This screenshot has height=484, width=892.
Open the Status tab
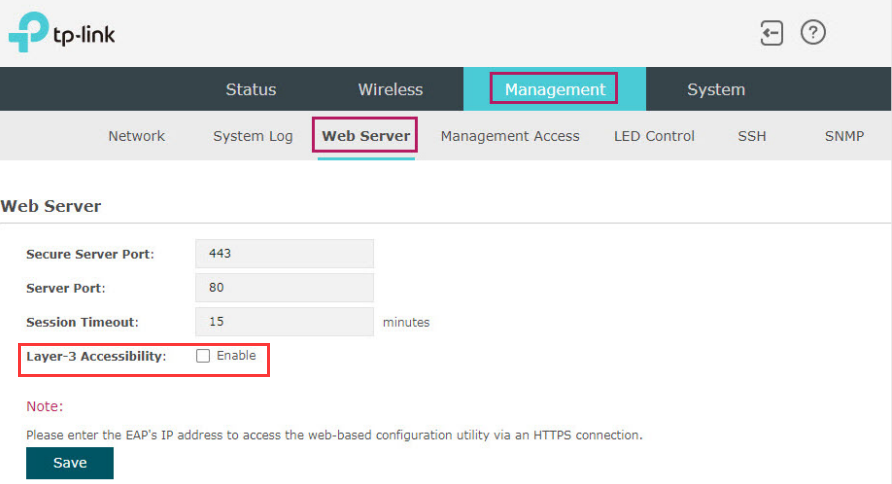click(251, 89)
